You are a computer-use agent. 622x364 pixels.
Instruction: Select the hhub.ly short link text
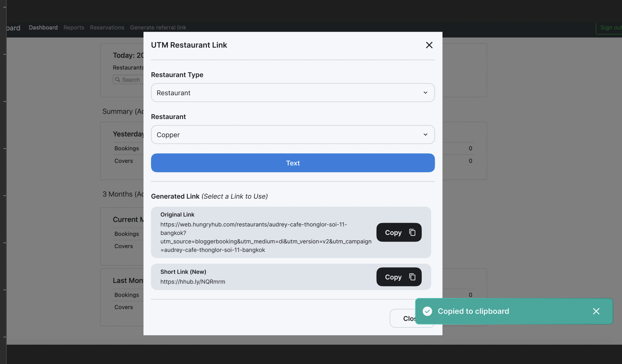coord(193,282)
